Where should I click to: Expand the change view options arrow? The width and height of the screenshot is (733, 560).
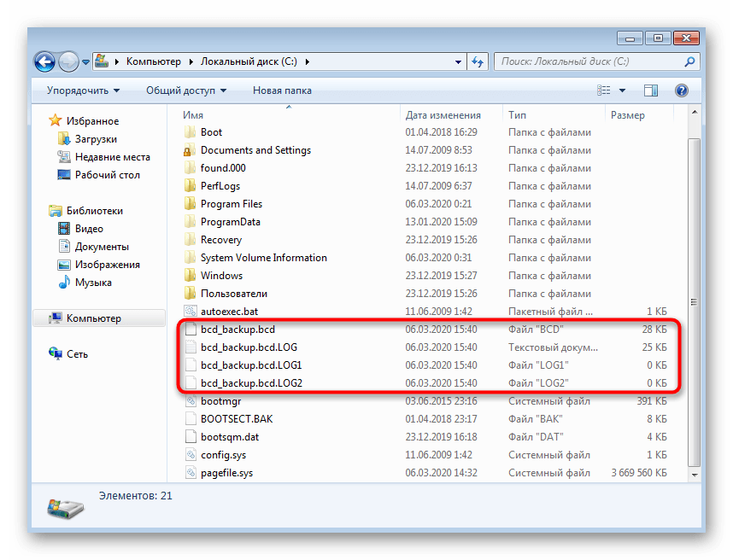(623, 90)
